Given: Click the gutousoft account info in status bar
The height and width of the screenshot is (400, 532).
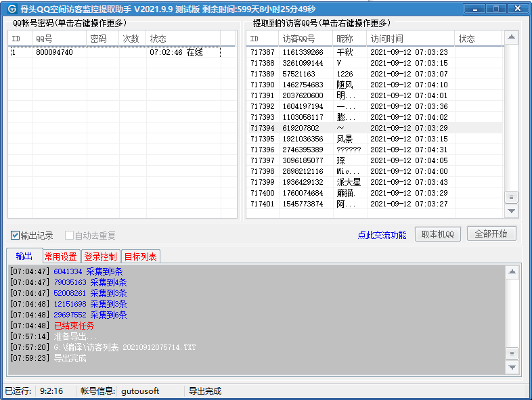Looking at the screenshot, I should pos(140,391).
